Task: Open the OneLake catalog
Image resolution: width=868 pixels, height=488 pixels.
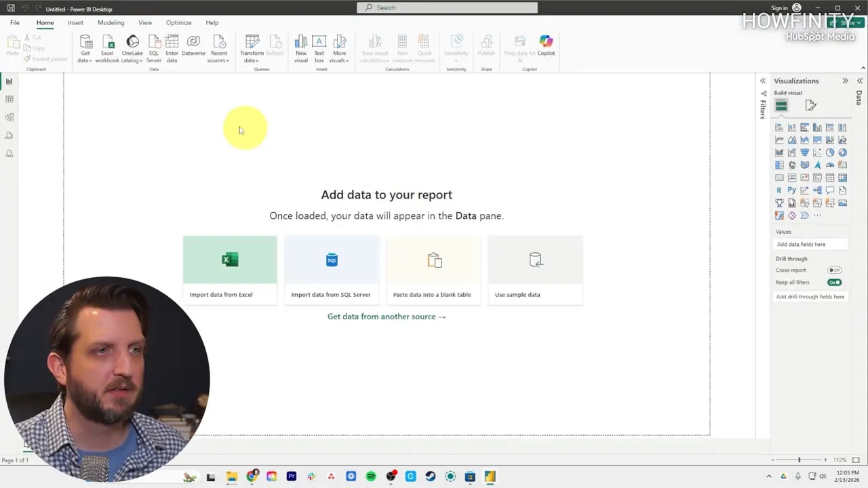Action: [132, 49]
